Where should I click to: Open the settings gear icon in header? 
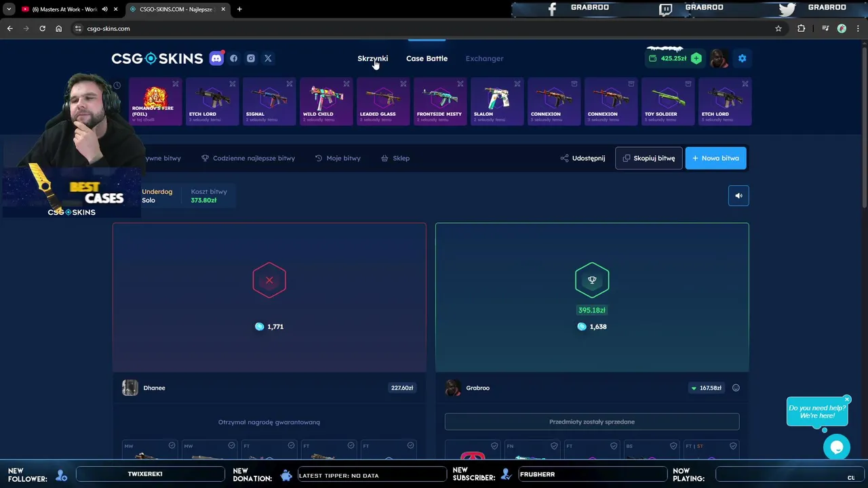(742, 58)
